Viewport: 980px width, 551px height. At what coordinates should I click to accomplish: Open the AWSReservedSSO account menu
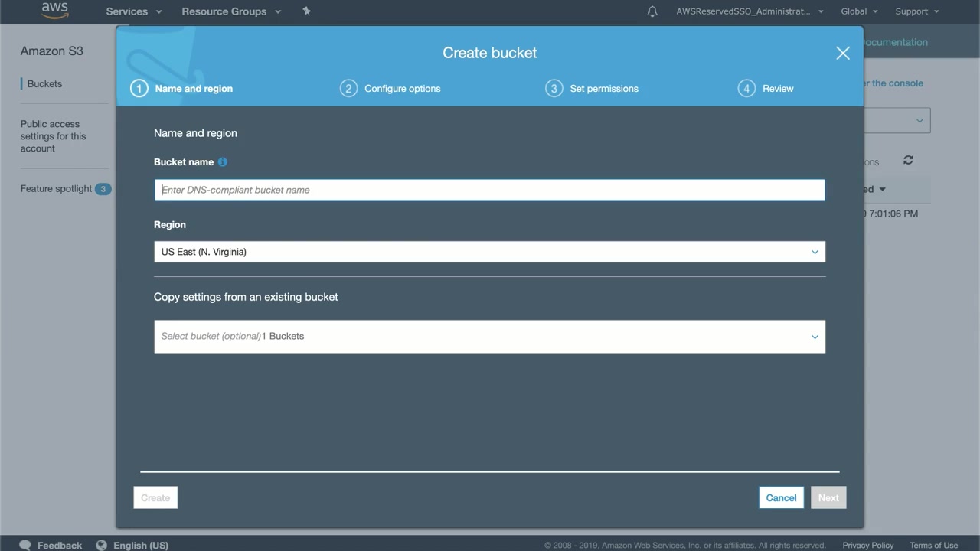750,11
